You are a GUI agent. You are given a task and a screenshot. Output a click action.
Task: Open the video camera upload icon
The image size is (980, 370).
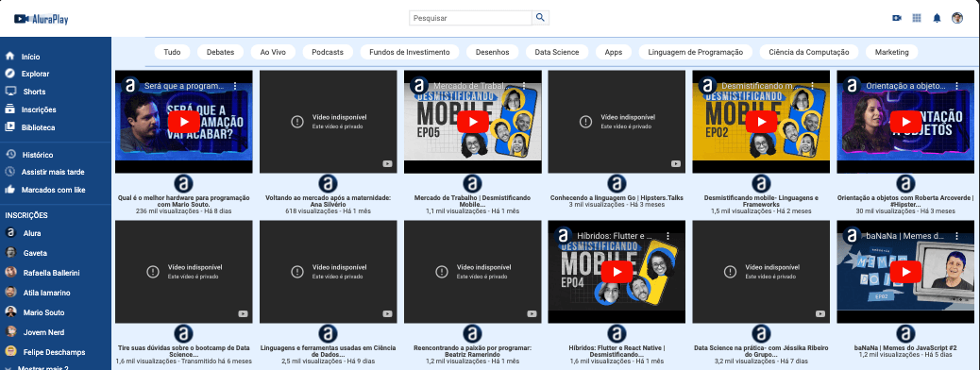(897, 18)
